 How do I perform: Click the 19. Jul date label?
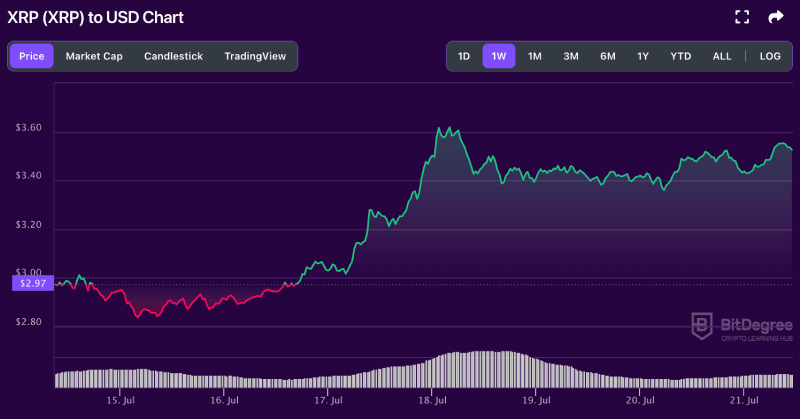tap(536, 401)
